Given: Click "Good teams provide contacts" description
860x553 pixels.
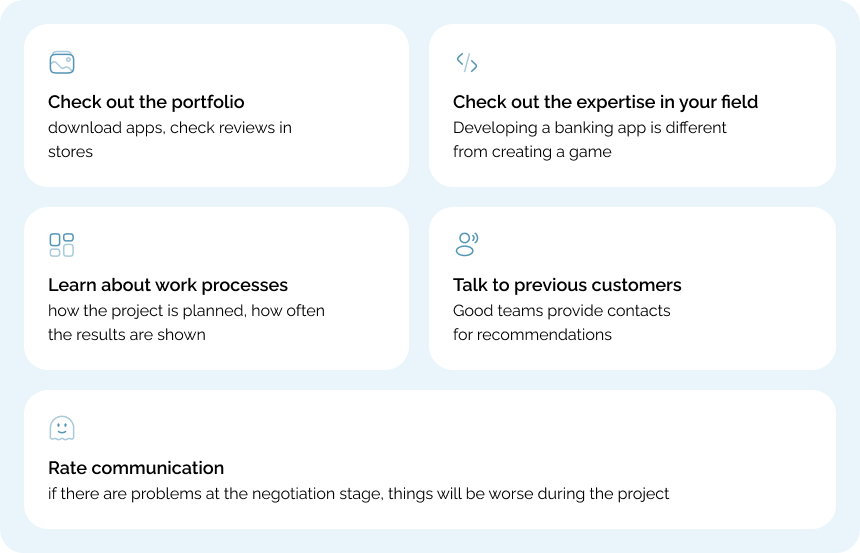Looking at the screenshot, I should [561, 311].
